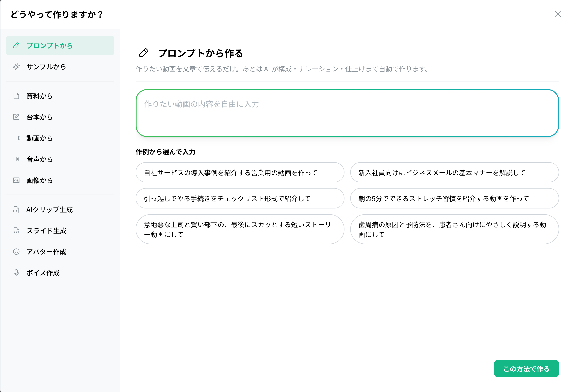Click the pencil icon beside プロンプトから in sidebar
The height and width of the screenshot is (392, 573).
click(x=16, y=46)
